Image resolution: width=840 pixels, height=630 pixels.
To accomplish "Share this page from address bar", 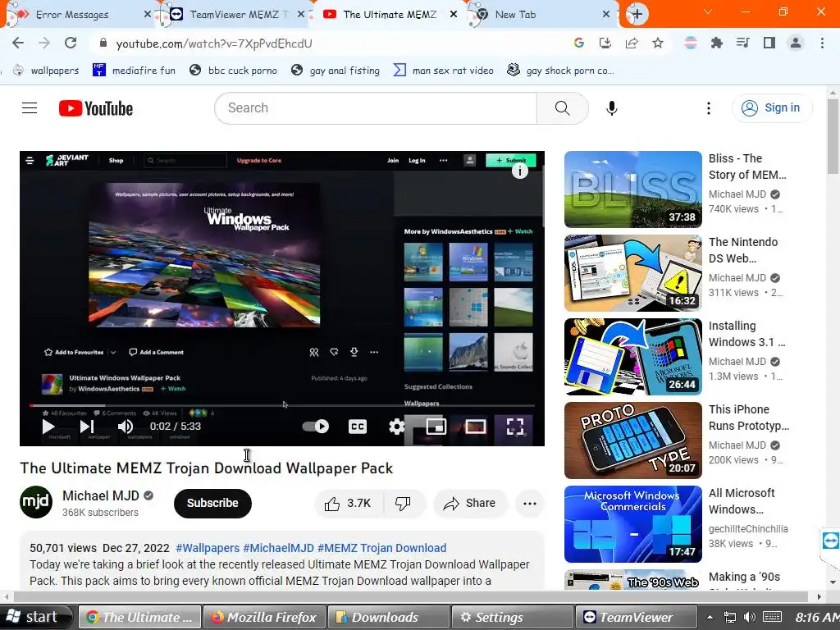I will tap(631, 43).
